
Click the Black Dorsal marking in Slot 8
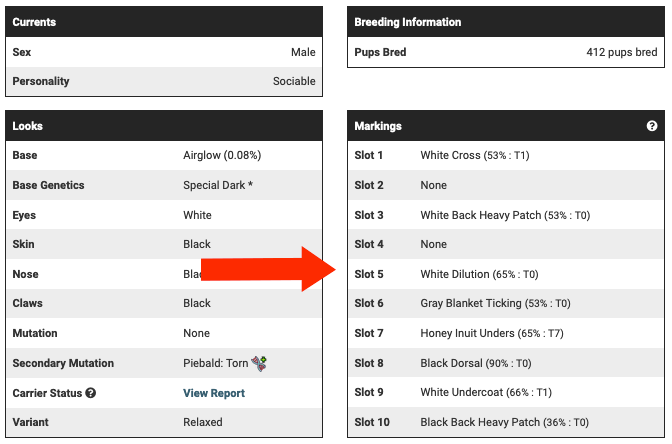coord(475,363)
